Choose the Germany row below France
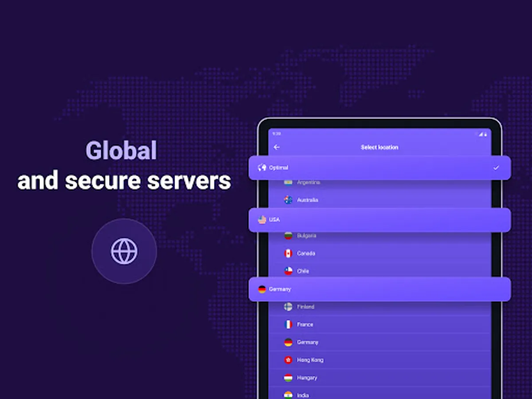The width and height of the screenshot is (532, 399). [x=379, y=342]
